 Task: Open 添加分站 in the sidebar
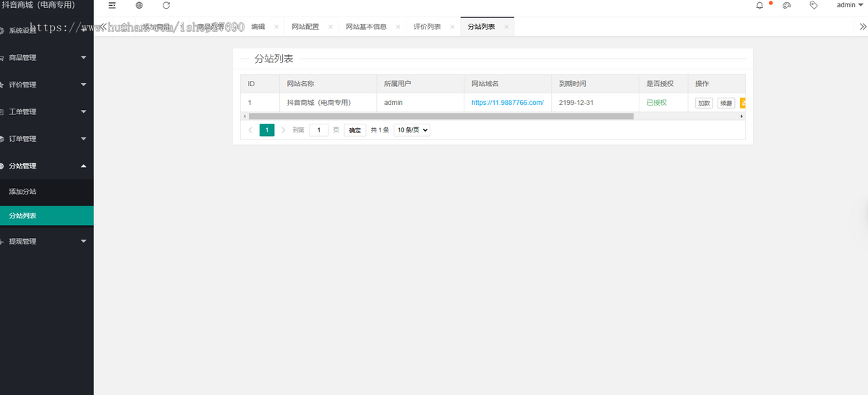(x=47, y=192)
